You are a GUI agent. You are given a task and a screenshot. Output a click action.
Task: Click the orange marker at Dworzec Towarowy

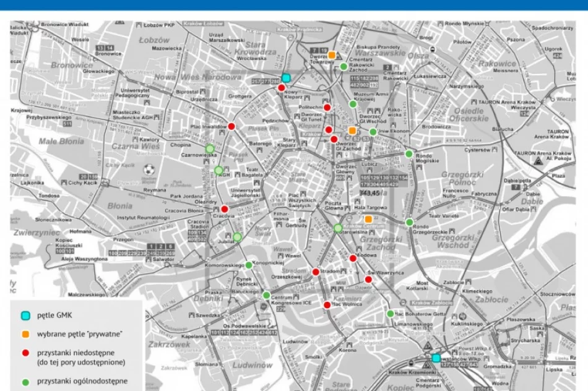(332, 55)
